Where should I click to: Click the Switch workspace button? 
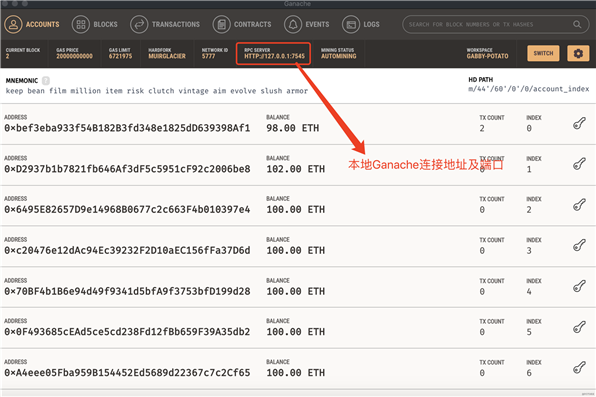[543, 53]
